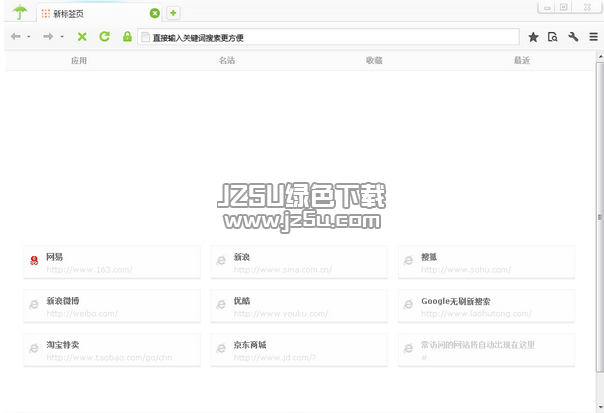The width and height of the screenshot is (604, 413).
Task: Click the page icon in the address bar
Action: tap(145, 37)
